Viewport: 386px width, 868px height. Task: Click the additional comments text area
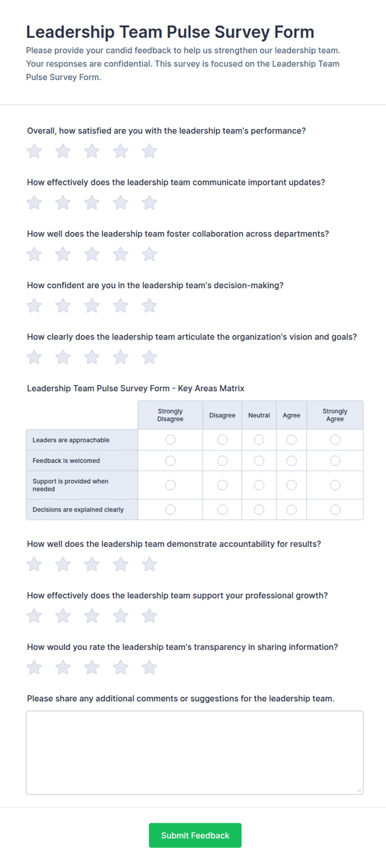click(195, 752)
